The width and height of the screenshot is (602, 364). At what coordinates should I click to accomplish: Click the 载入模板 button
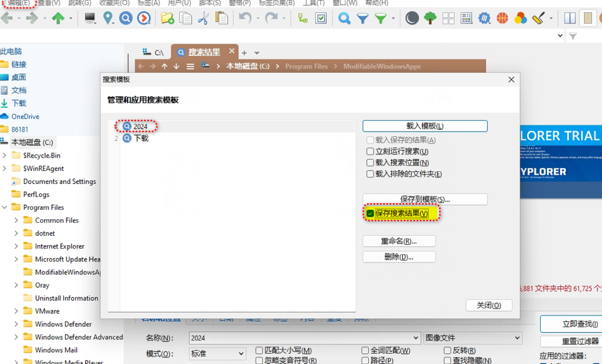point(424,126)
